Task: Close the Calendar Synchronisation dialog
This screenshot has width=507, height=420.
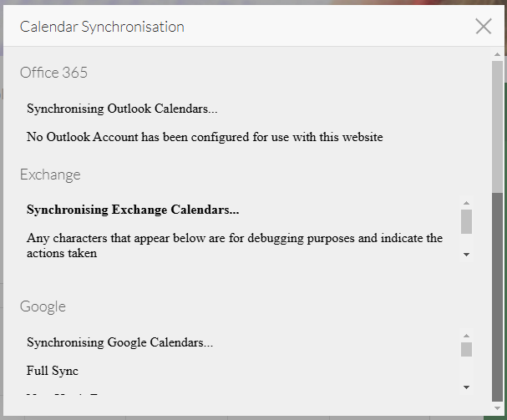Action: (x=483, y=26)
